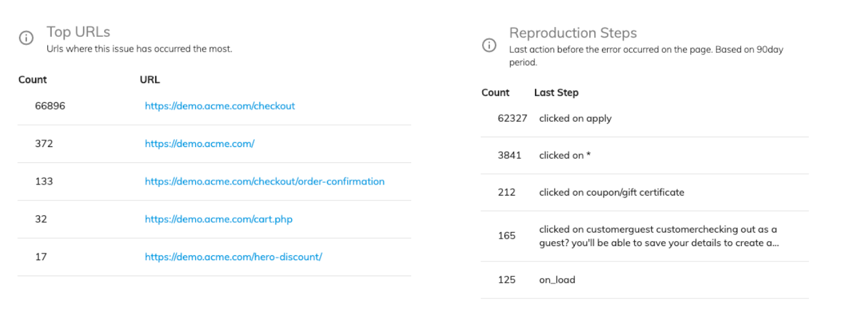Open the hero-discount URL link

pyautogui.click(x=233, y=256)
